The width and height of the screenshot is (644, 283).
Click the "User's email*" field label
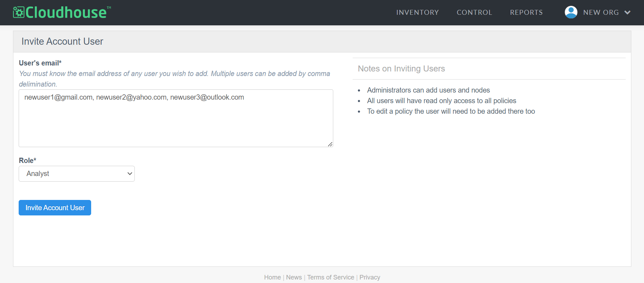click(40, 63)
